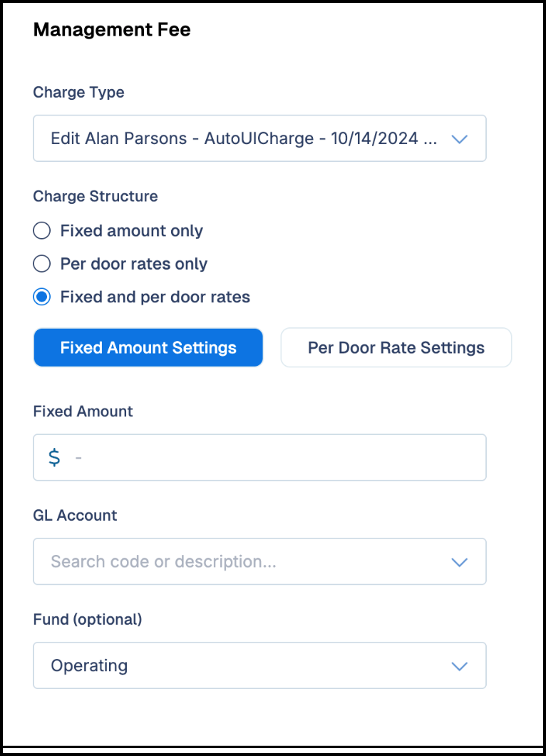546x756 pixels.
Task: Switch to Per Door Rate Settings tab
Action: coord(396,347)
